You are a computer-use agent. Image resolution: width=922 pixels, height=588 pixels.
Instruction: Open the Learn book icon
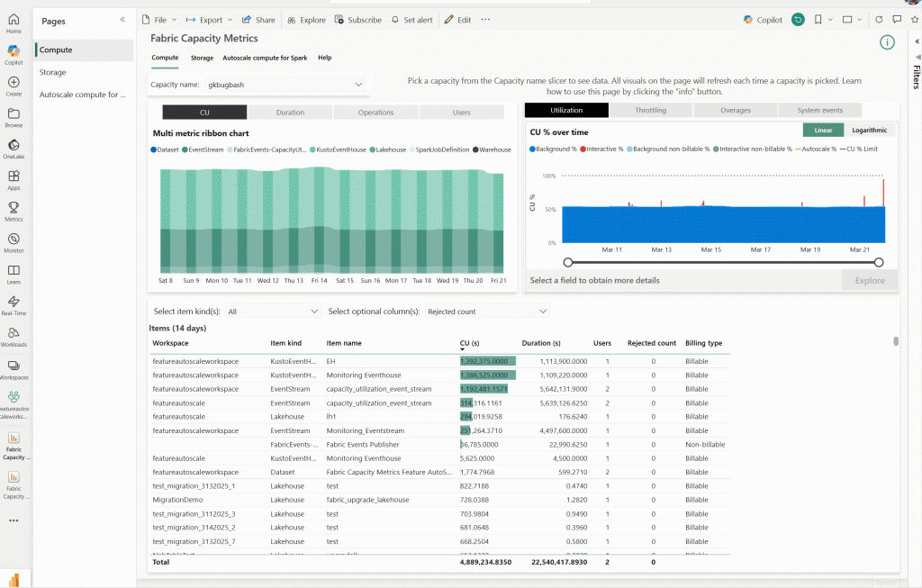tap(14, 274)
